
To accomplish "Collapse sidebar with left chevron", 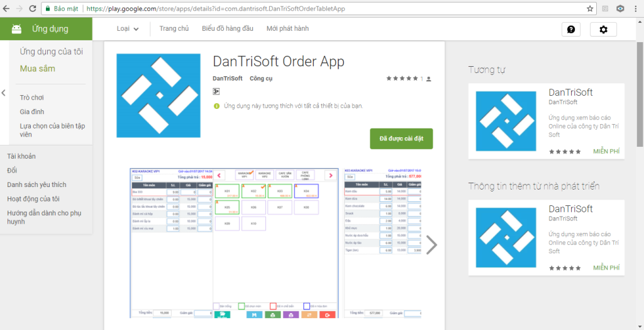I will (4, 93).
